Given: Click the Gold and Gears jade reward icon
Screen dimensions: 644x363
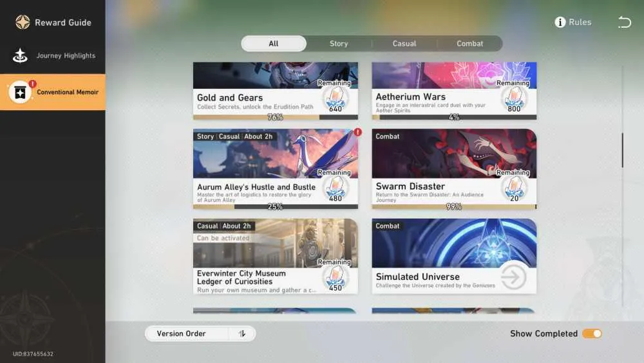Looking at the screenshot, I should [336, 99].
